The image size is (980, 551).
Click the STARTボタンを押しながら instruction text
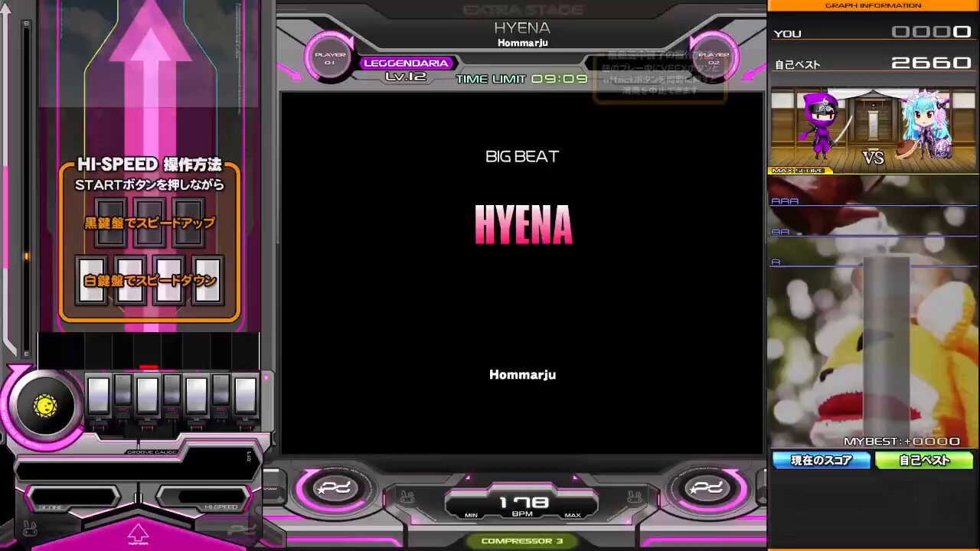pos(149,184)
